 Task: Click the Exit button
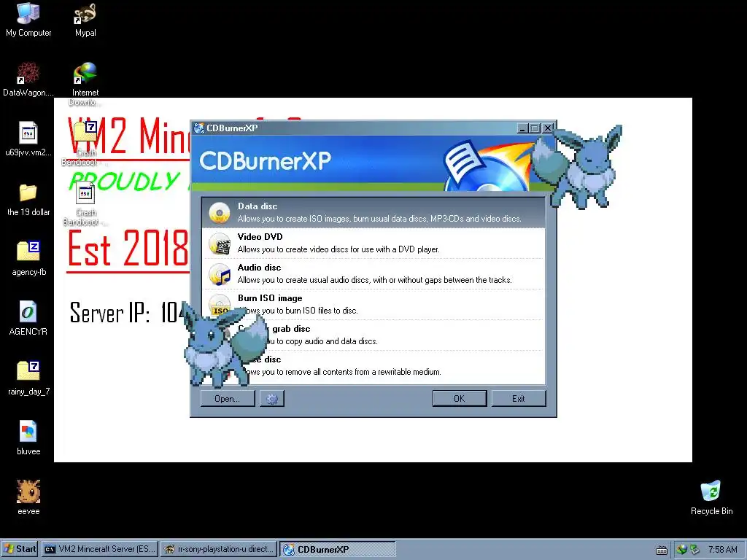(519, 399)
